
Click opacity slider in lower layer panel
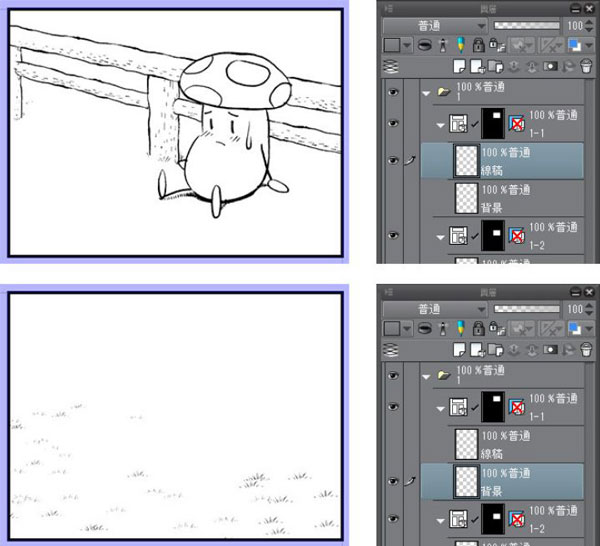[x=527, y=308]
